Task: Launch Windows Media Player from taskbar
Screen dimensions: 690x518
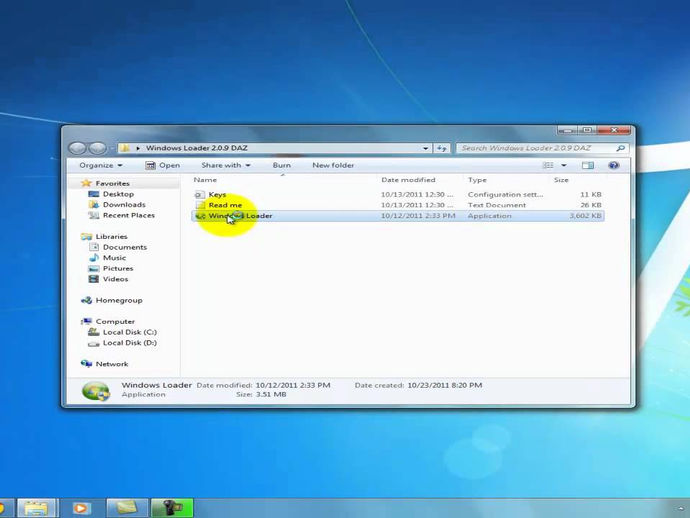Action: [81, 508]
